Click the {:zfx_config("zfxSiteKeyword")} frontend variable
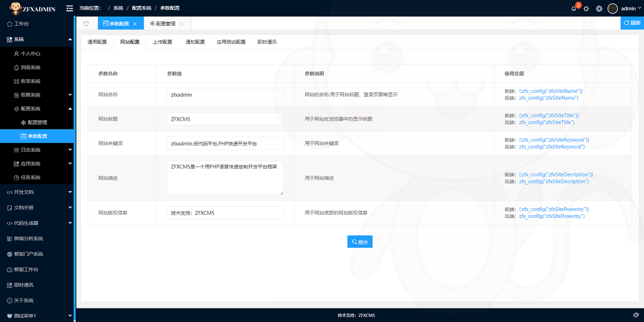The width and height of the screenshot is (644, 322). [x=554, y=140]
